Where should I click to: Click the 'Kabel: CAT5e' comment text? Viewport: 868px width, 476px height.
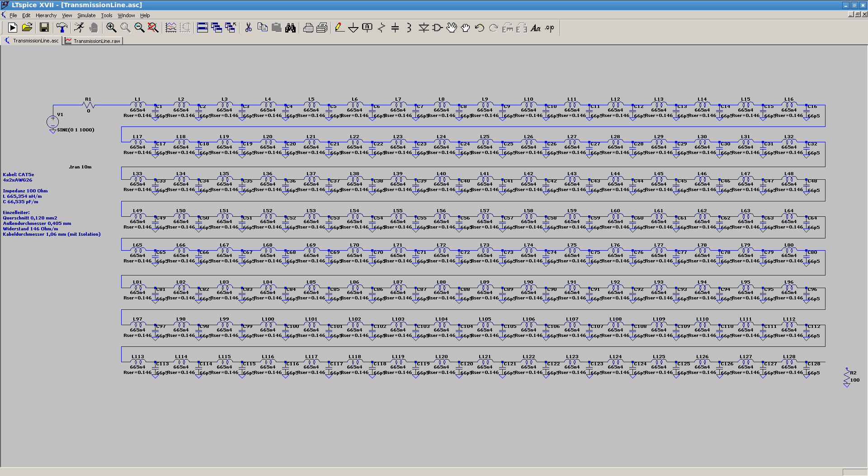pos(19,174)
